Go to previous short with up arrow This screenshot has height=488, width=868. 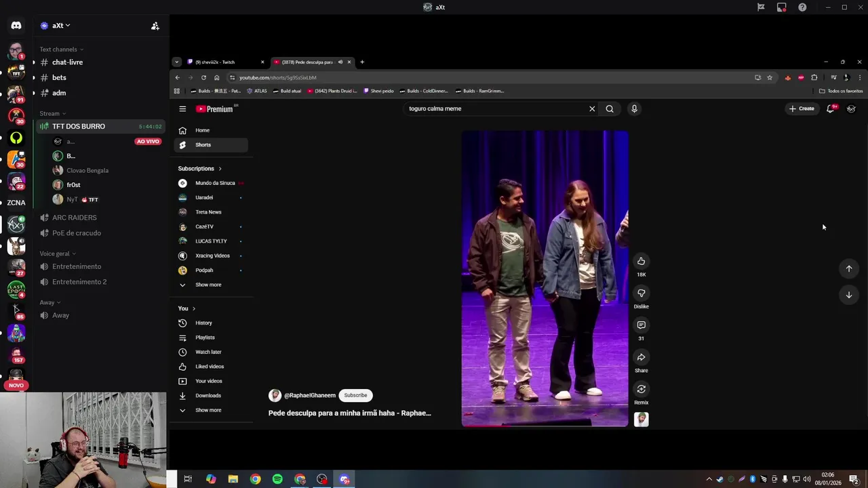848,268
